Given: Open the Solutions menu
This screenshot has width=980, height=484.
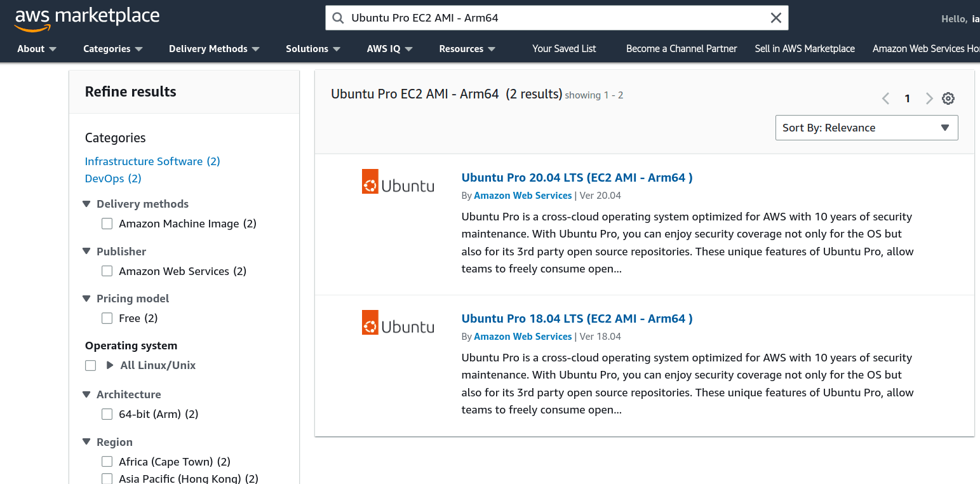Looking at the screenshot, I should 313,49.
